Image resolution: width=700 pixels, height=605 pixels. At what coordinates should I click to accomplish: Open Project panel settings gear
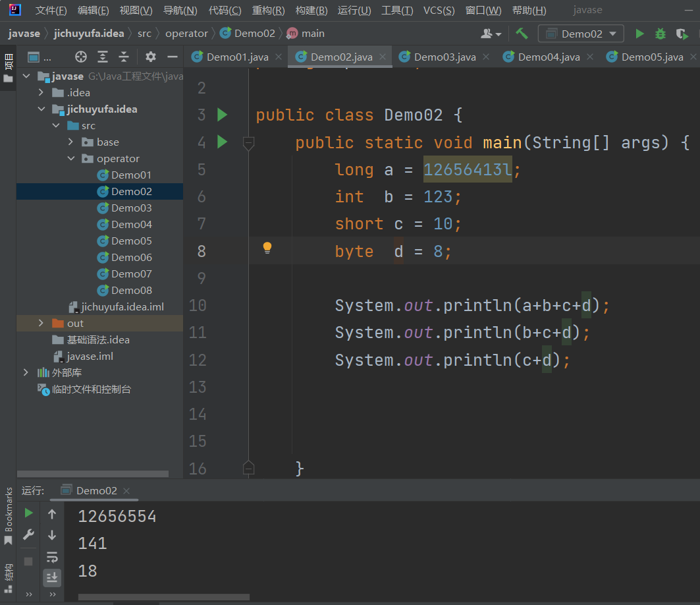(x=151, y=57)
